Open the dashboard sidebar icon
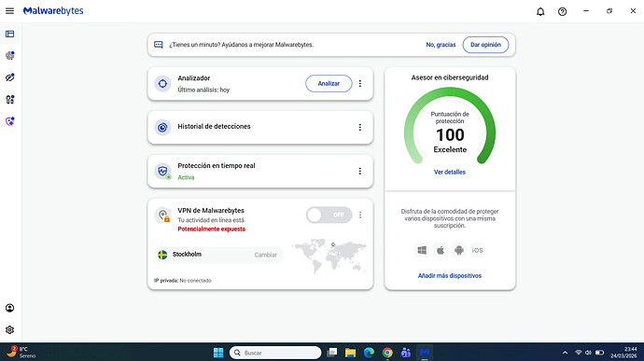Screen dimensions: 644x361 [10, 35]
